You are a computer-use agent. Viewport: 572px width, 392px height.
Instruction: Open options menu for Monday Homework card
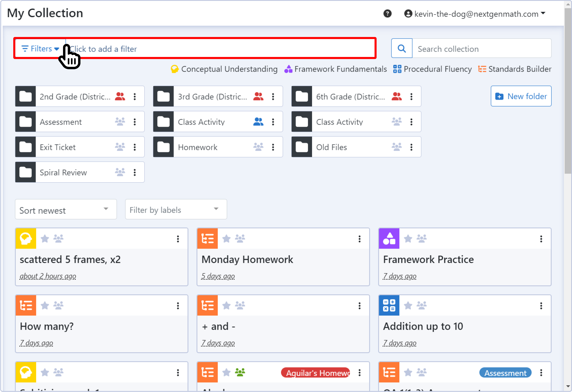click(x=360, y=239)
